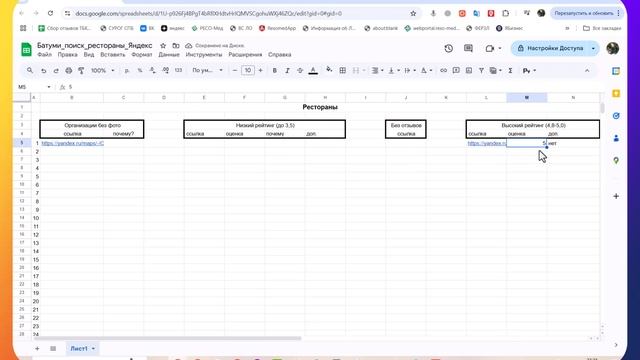Open version history clock icon

[x=449, y=49]
